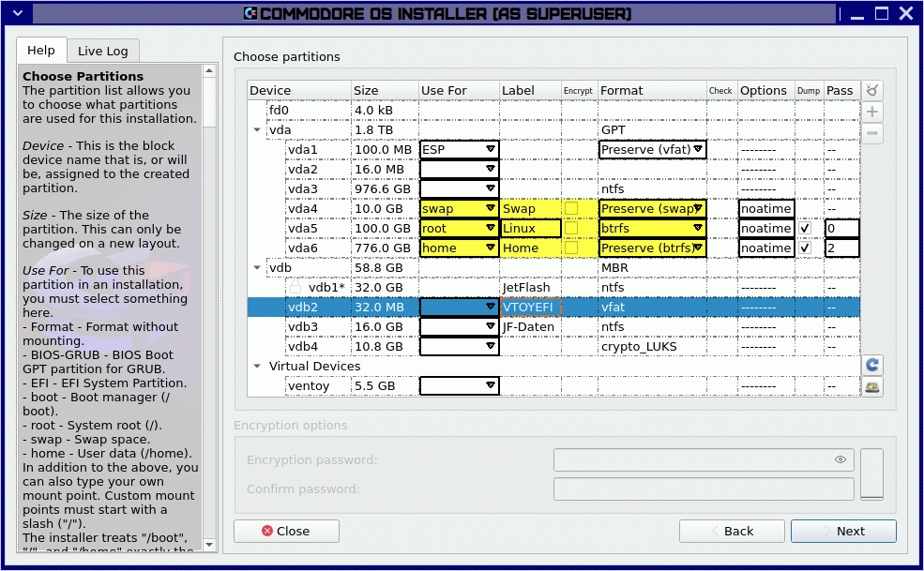Open the window menu chevron in title bar
This screenshot has height=571, width=924.
coord(18,12)
